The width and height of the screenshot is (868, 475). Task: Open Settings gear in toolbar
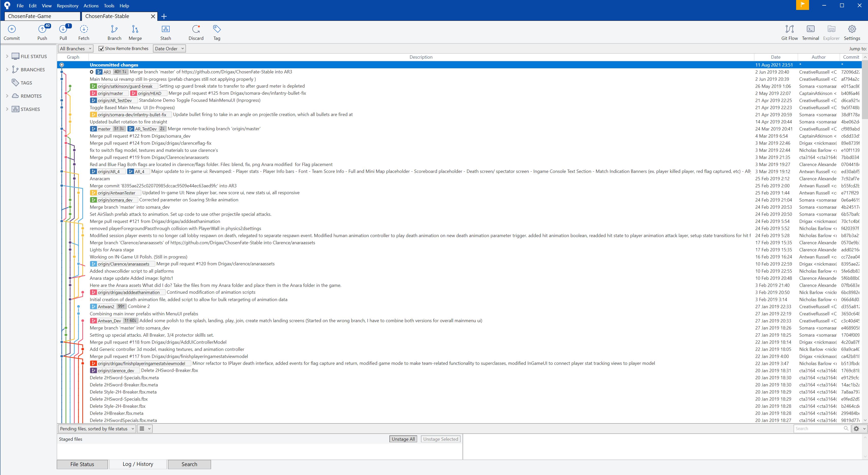tap(852, 32)
